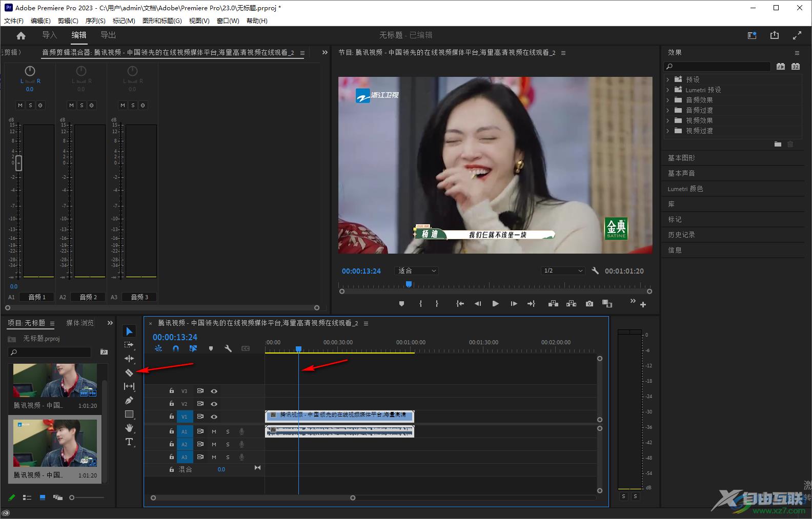Toggle linked selection in timeline

(x=193, y=348)
